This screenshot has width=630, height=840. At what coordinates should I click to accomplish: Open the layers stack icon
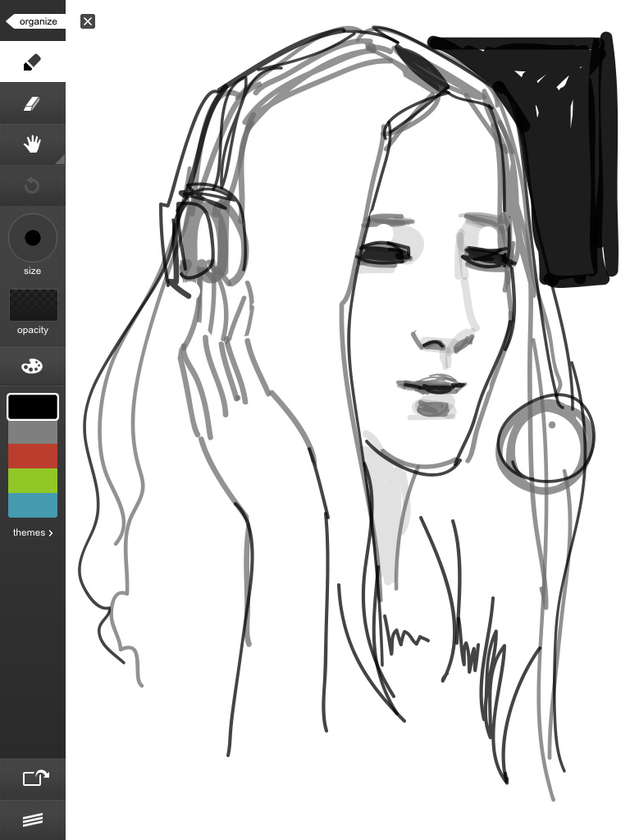pyautogui.click(x=33, y=819)
